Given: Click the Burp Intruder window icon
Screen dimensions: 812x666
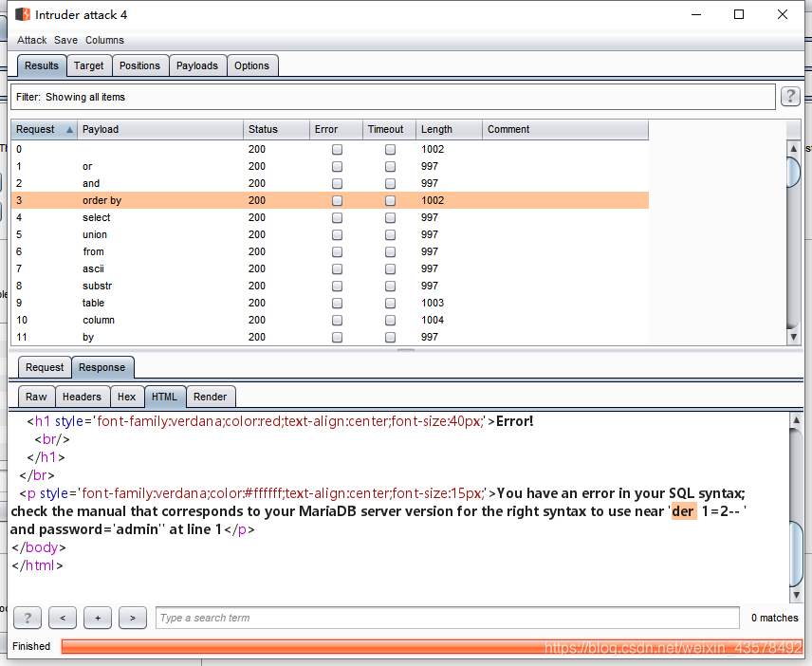Looking at the screenshot, I should [x=22, y=14].
